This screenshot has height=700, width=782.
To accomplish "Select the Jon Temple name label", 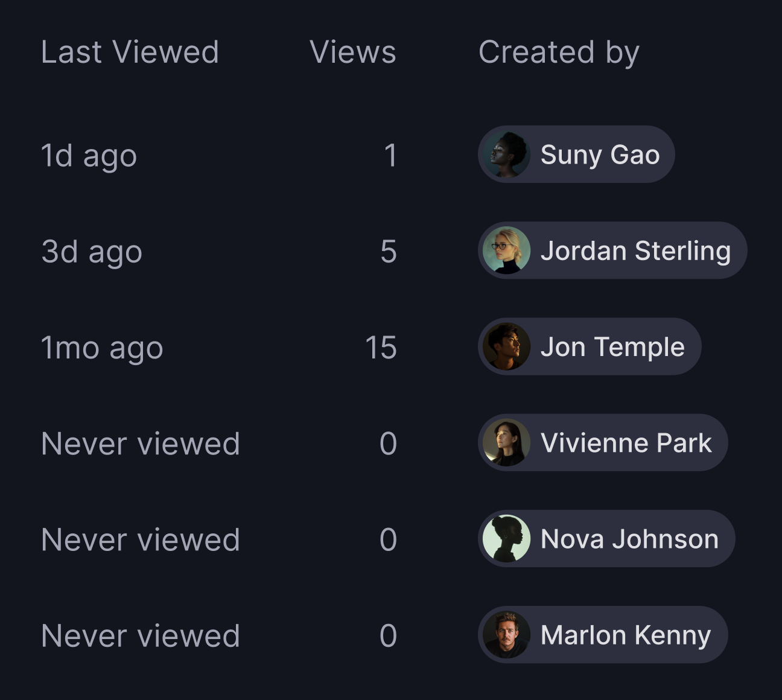I will pos(612,347).
